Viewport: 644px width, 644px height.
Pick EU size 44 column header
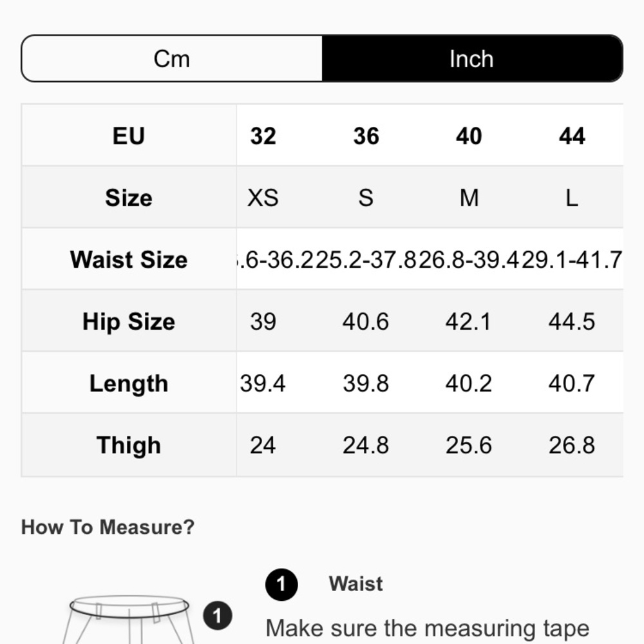[572, 136]
